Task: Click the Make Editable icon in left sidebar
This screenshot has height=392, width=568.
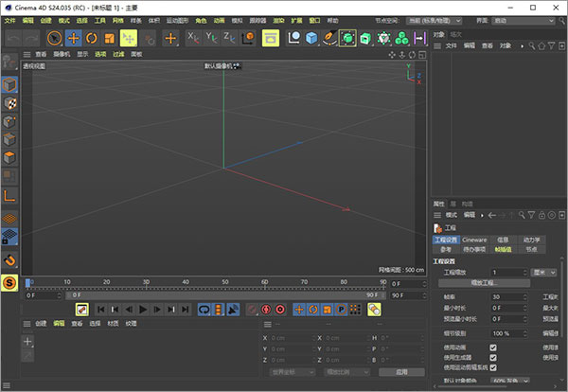Action: (x=9, y=62)
